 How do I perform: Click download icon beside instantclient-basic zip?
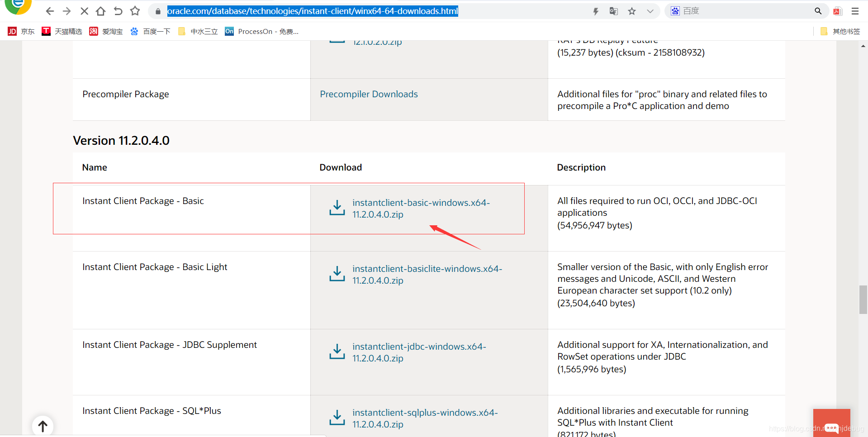[337, 208]
